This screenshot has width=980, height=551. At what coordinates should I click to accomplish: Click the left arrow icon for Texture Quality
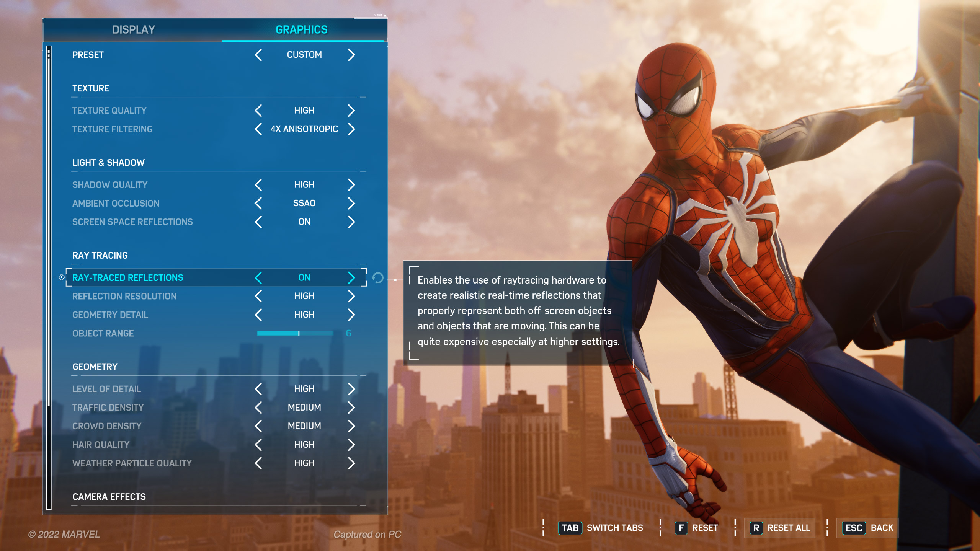coord(258,110)
